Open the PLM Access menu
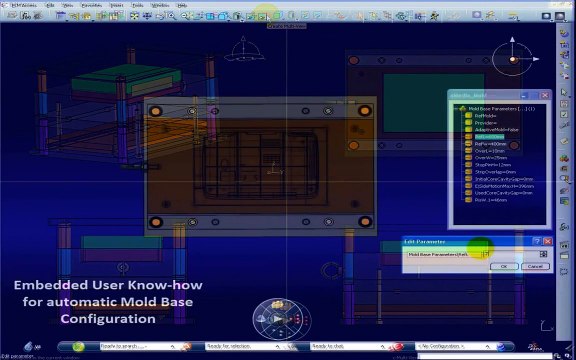576x360 pixels. pyautogui.click(x=24, y=6)
